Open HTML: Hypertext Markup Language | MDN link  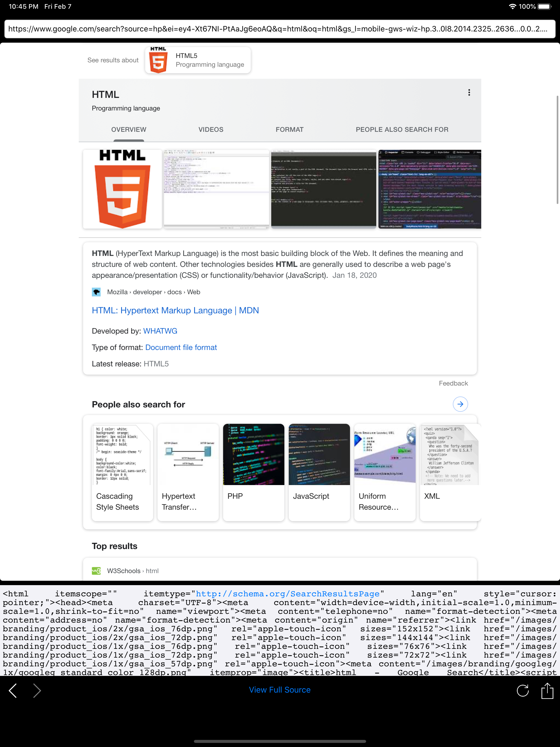[x=175, y=310]
